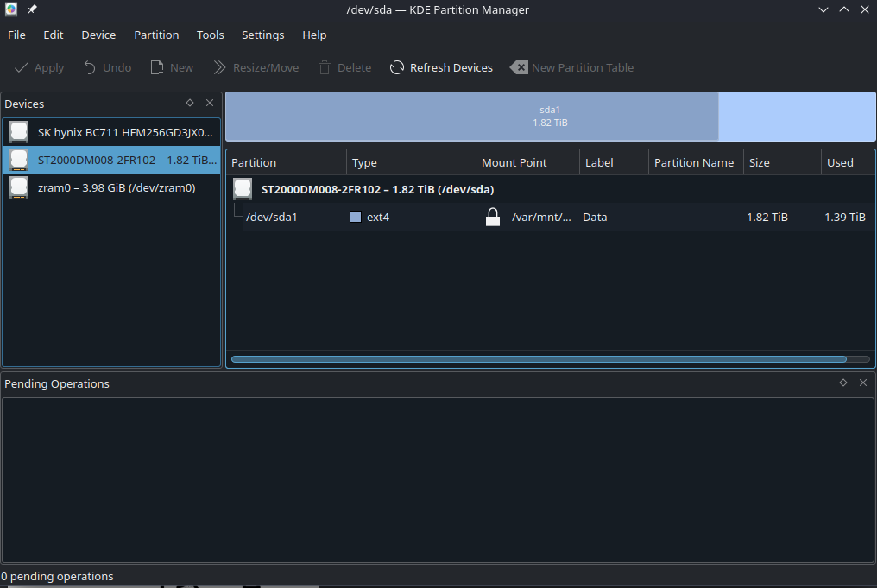Viewport: 877px width, 588px height.
Task: Open the Settings menu
Action: click(x=263, y=35)
